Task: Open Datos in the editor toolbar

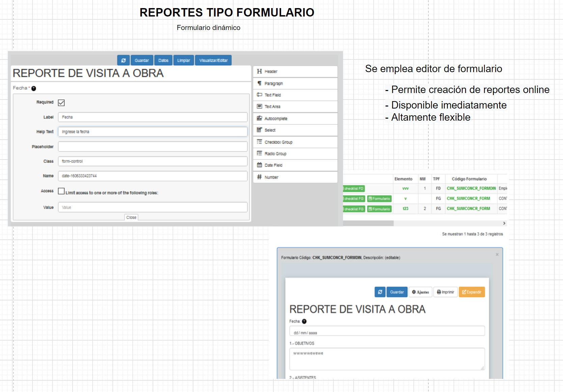Action: pyautogui.click(x=163, y=60)
